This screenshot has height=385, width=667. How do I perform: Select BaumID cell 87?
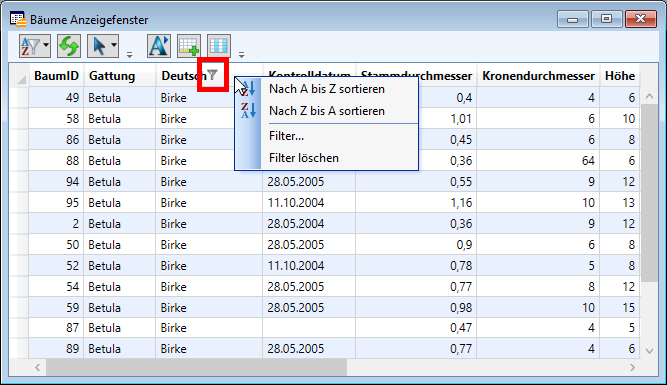(56, 328)
